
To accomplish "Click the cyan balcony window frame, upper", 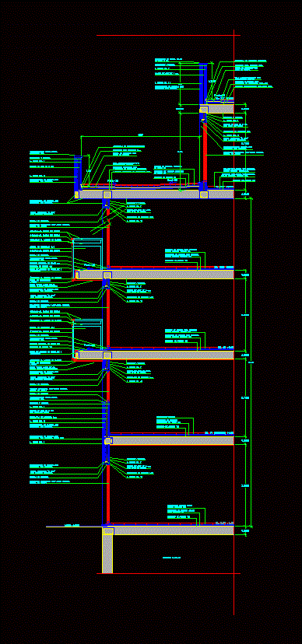I will (x=87, y=254).
